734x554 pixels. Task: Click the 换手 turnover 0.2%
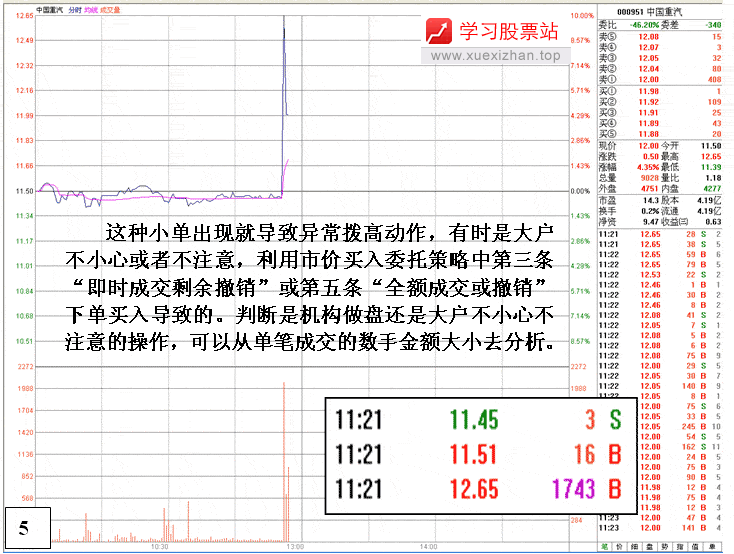tap(650, 212)
